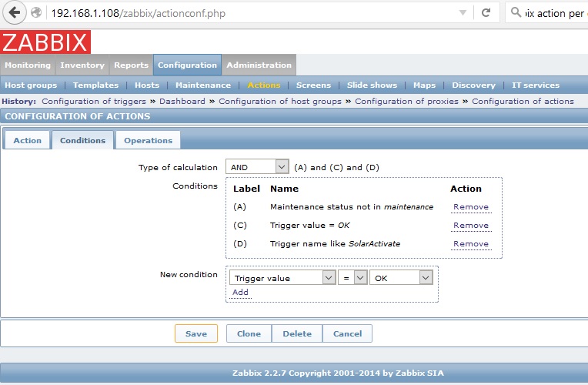Open the Administration menu
Image resolution: width=588 pixels, height=385 pixels.
[259, 65]
